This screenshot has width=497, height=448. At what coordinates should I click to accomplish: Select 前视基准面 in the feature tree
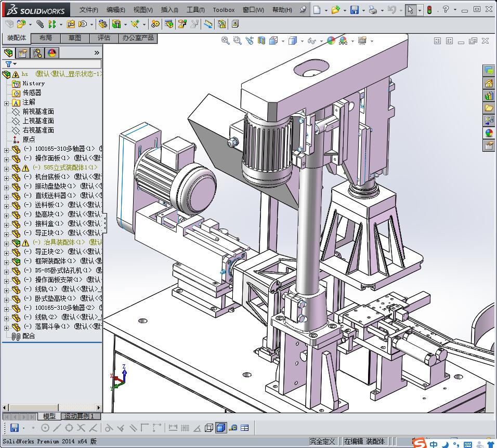click(x=38, y=112)
